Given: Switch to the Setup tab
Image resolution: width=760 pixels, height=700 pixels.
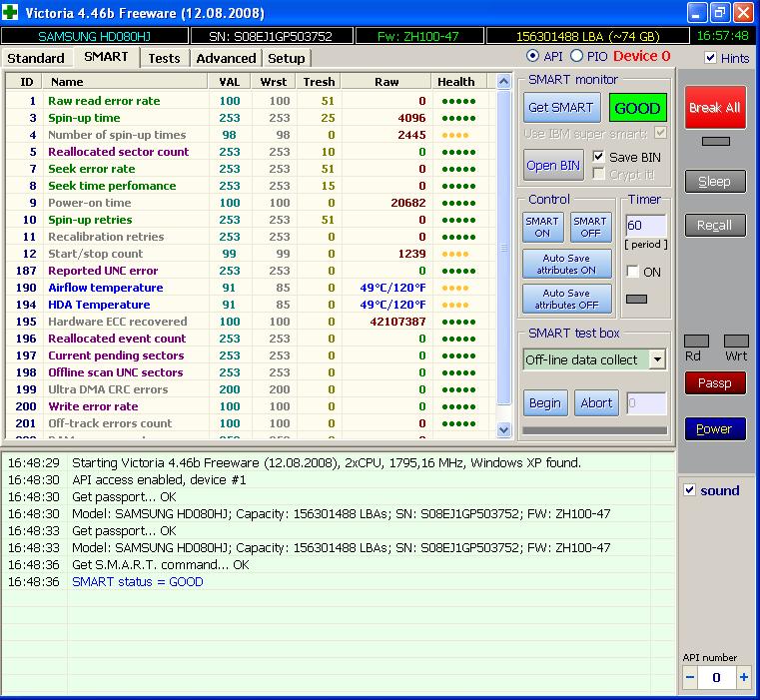Looking at the screenshot, I should [287, 58].
